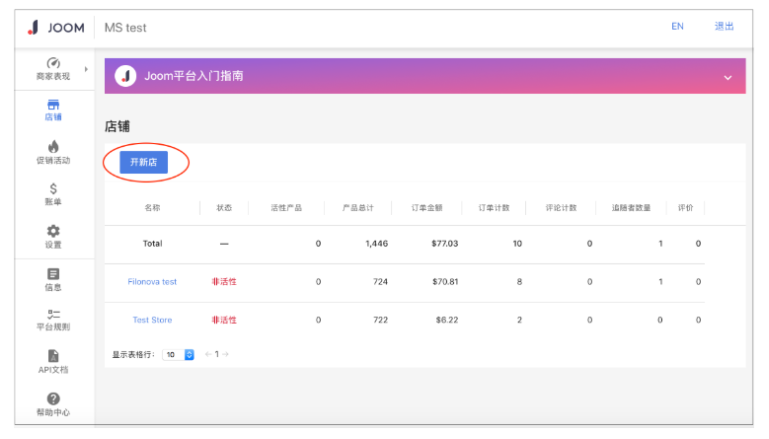Click the 722 products cell

[381, 320]
